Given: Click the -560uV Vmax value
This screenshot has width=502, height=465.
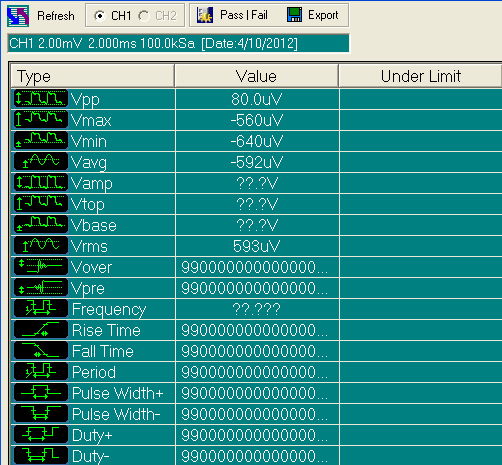Looking at the screenshot, I should 256,120.
